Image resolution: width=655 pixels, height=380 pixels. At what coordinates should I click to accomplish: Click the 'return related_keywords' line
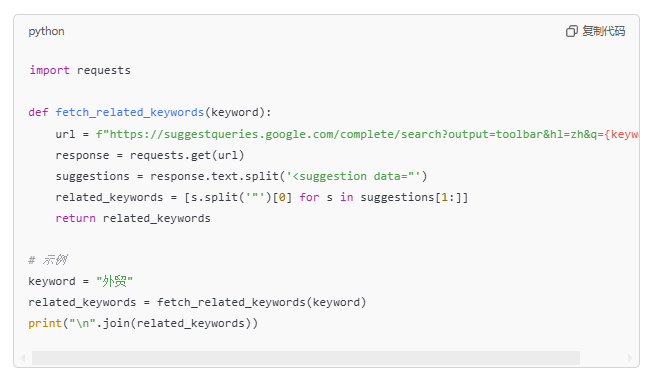(x=133, y=218)
